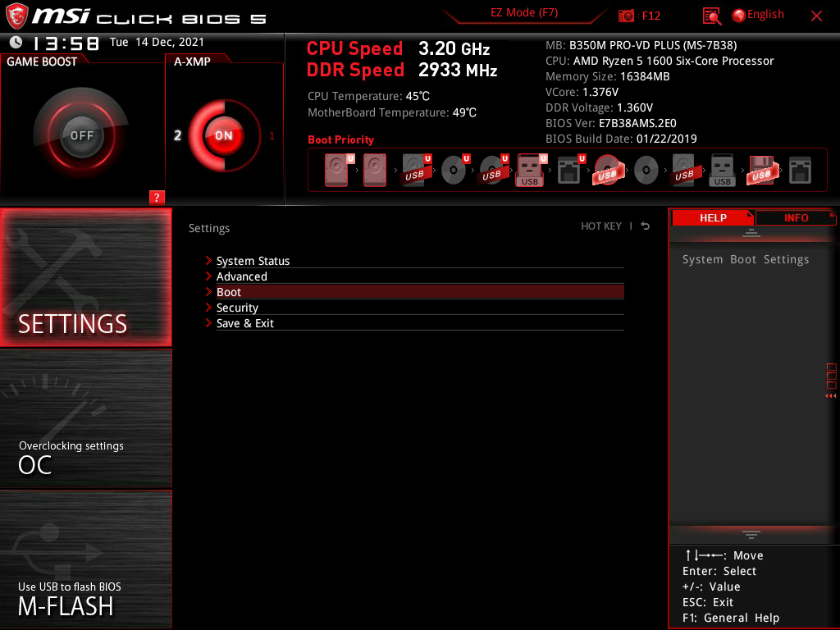Pick the UEFI network boot icon with U badge

click(x=570, y=171)
